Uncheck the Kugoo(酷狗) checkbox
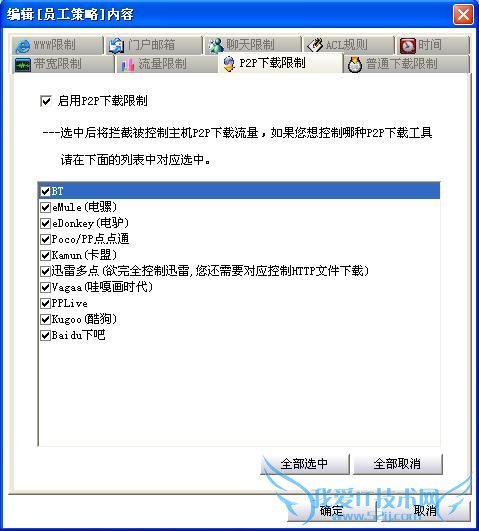Image resolution: width=479 pixels, height=531 pixels. click(45, 319)
